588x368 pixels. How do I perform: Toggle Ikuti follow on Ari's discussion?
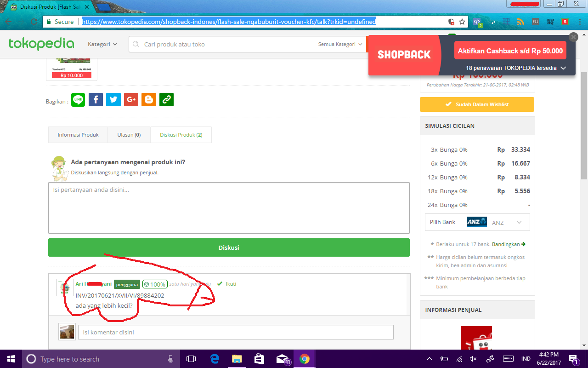click(x=227, y=284)
